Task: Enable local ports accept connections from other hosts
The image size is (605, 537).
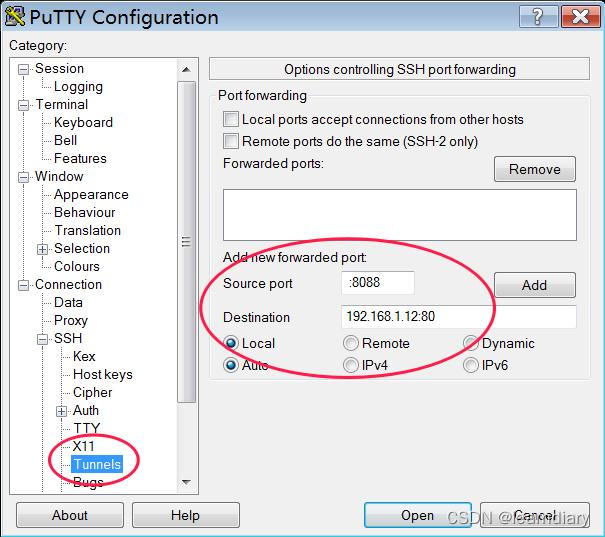Action: tap(231, 119)
